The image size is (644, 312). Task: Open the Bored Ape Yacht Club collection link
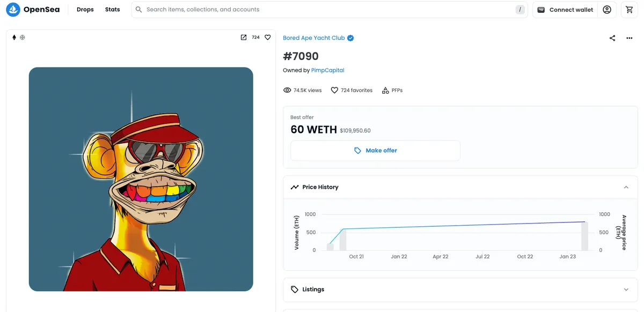pyautogui.click(x=314, y=38)
